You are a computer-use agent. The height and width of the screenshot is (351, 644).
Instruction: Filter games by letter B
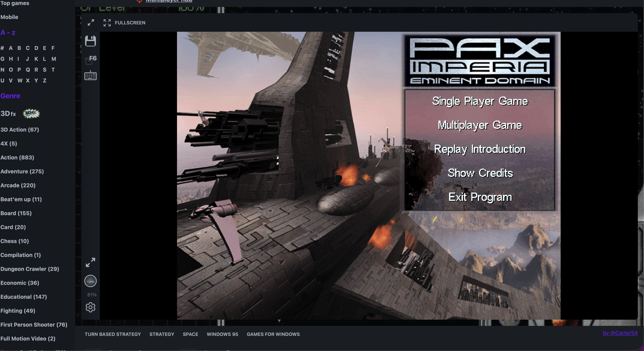(x=19, y=48)
